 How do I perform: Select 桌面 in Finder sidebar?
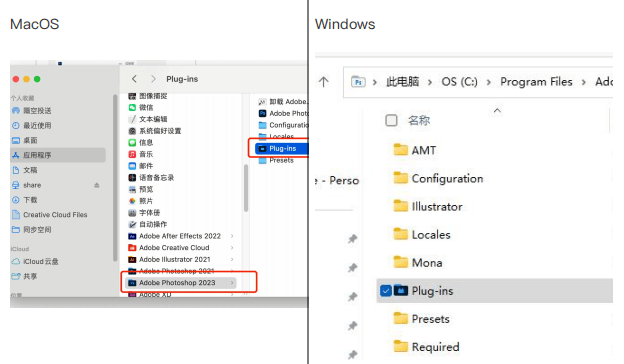point(24,140)
